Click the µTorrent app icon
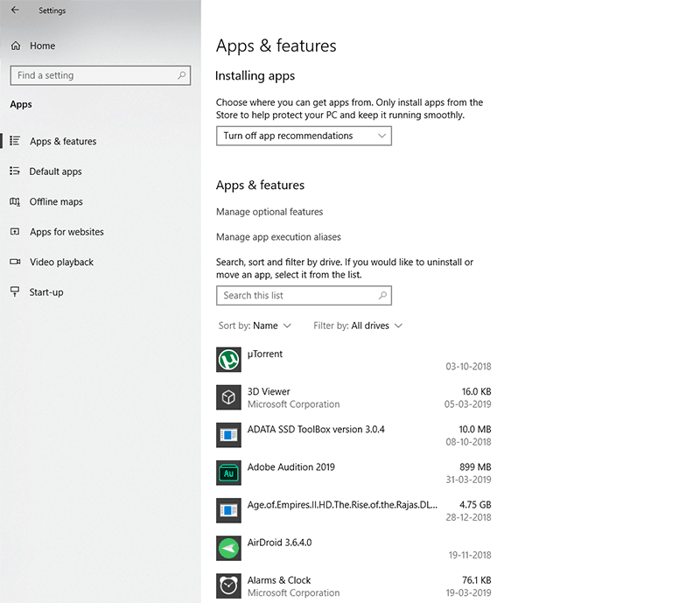The width and height of the screenshot is (700, 603). (x=228, y=360)
